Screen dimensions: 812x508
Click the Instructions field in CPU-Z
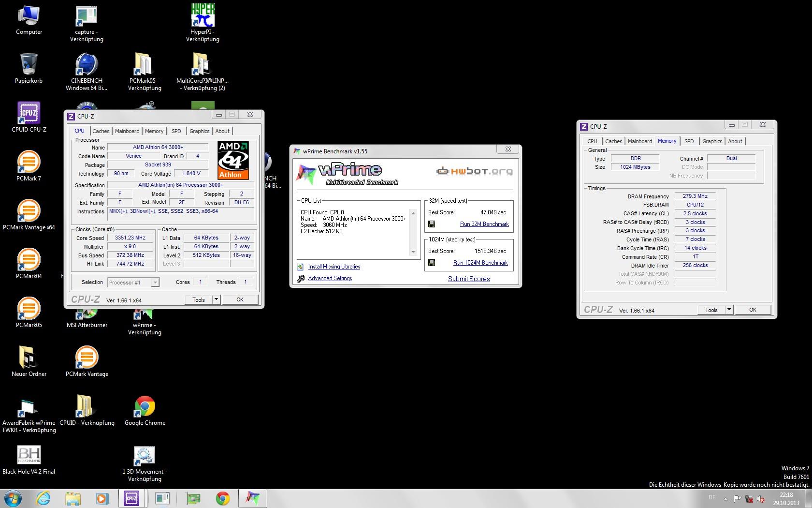[x=181, y=214]
